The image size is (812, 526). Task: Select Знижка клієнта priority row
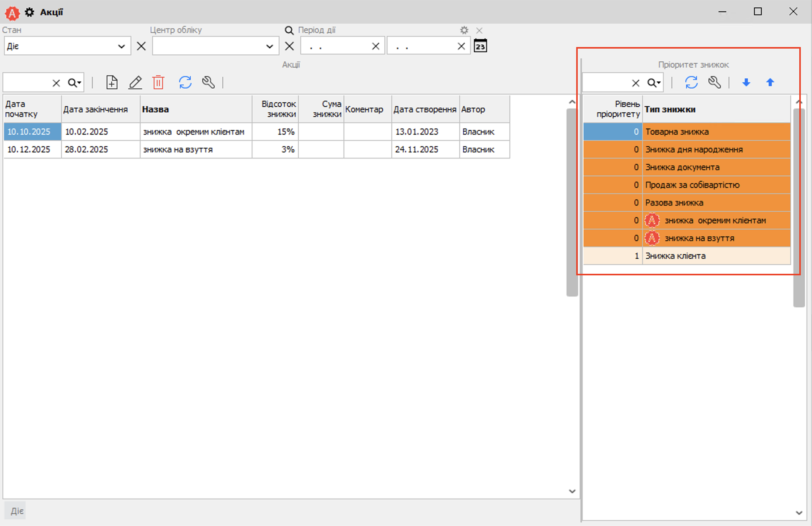(x=675, y=256)
